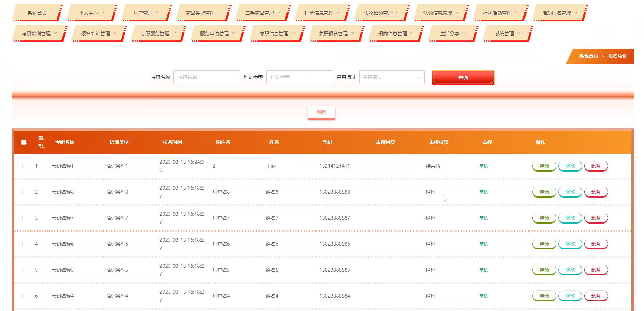Expand the 认领信息管理 dropdown menu

pyautogui.click(x=441, y=13)
